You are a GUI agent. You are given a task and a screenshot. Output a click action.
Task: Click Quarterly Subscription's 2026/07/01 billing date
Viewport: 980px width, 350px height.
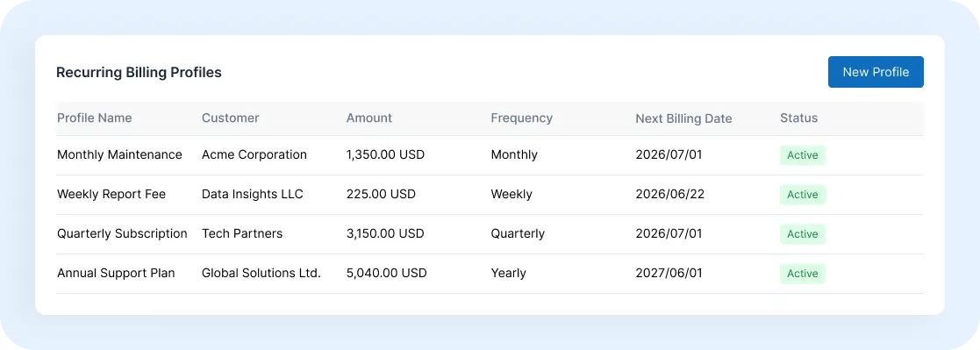pos(669,233)
